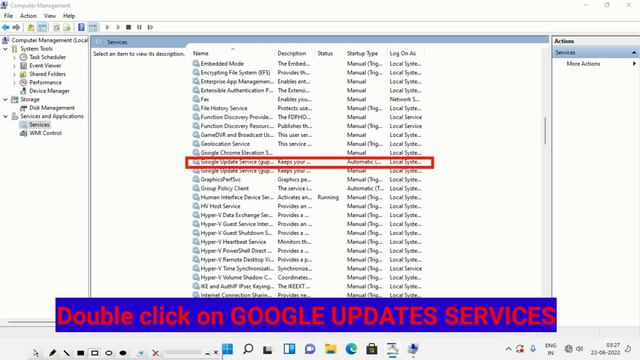The width and height of the screenshot is (640, 360).
Task: Collapse the Storage tree node
Action: tap(6, 100)
